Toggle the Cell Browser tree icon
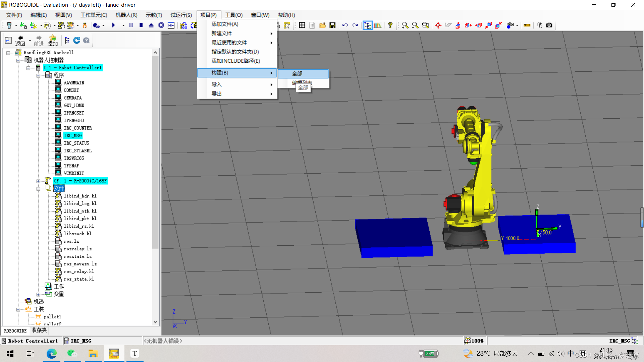Viewport: 644px width, 362px height. coord(367,25)
